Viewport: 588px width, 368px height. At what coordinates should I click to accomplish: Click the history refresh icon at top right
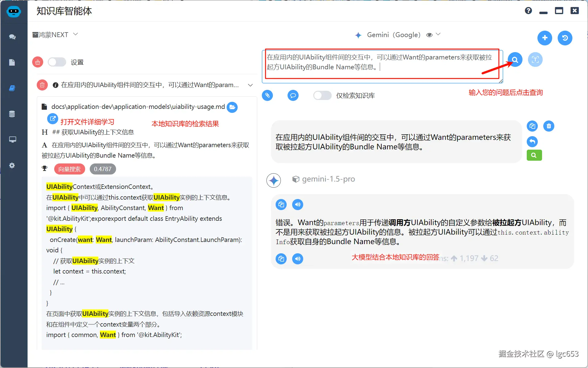(565, 38)
